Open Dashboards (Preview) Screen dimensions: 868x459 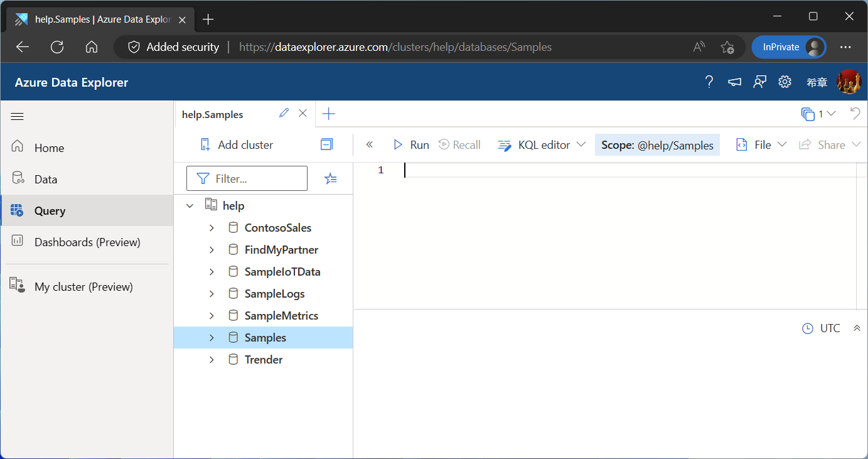coord(87,242)
